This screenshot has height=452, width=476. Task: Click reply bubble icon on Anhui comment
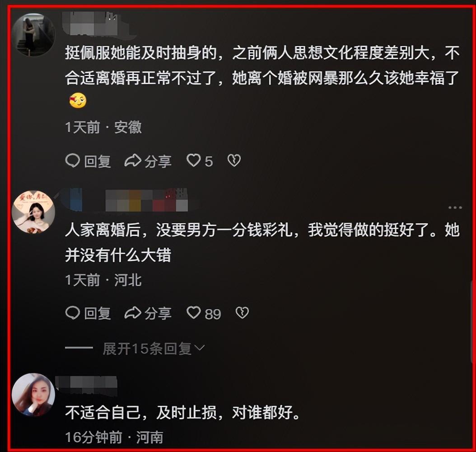72,160
